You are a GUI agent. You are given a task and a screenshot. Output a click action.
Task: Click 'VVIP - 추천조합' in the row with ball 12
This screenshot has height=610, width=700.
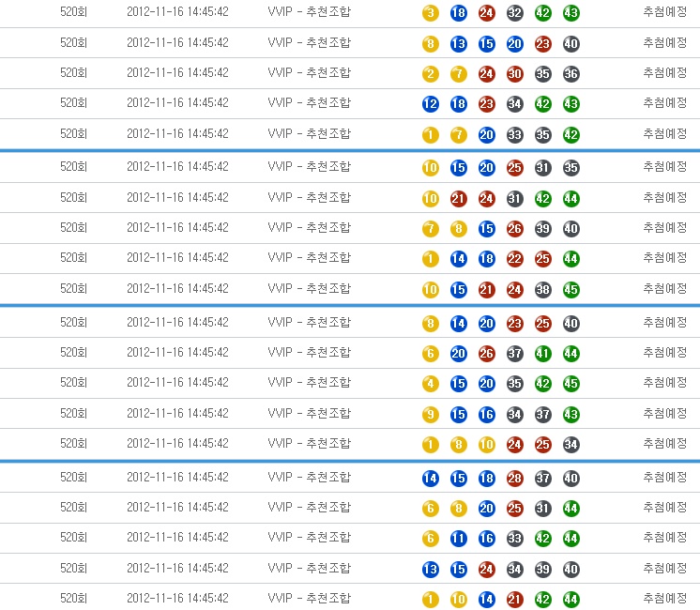click(309, 103)
